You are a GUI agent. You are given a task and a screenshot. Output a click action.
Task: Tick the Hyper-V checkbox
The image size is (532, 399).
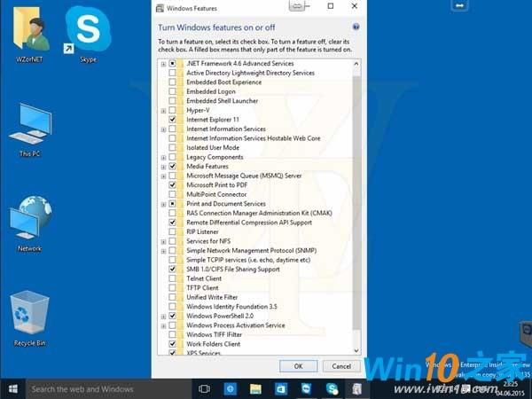tap(172, 110)
